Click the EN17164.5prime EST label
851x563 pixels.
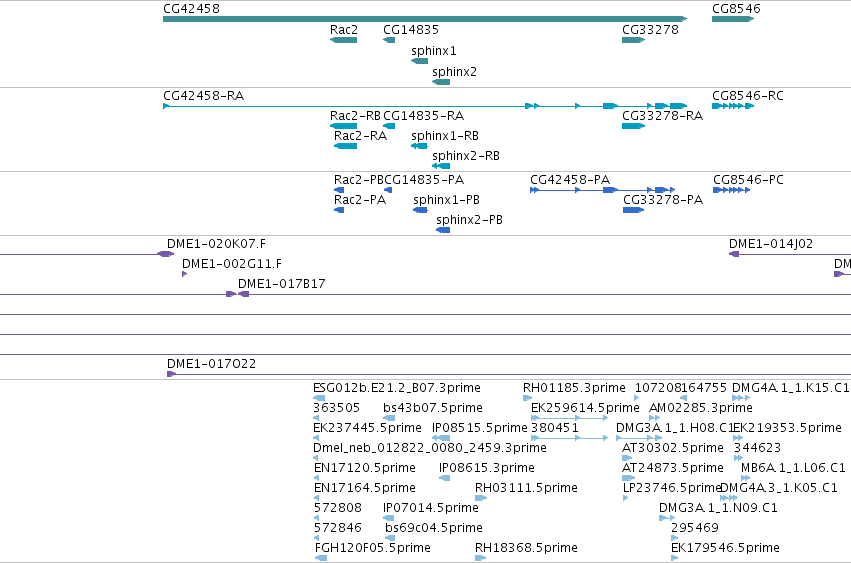365,489
